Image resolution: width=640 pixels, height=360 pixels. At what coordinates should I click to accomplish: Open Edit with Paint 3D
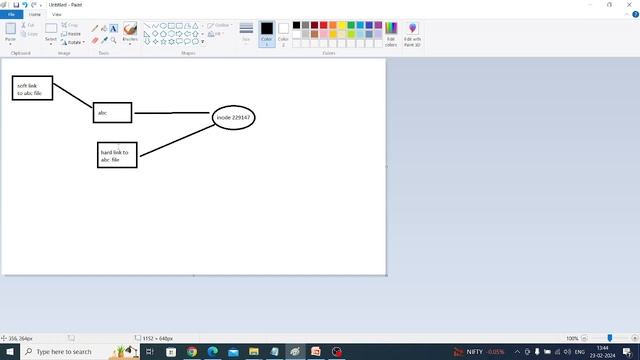tap(412, 34)
